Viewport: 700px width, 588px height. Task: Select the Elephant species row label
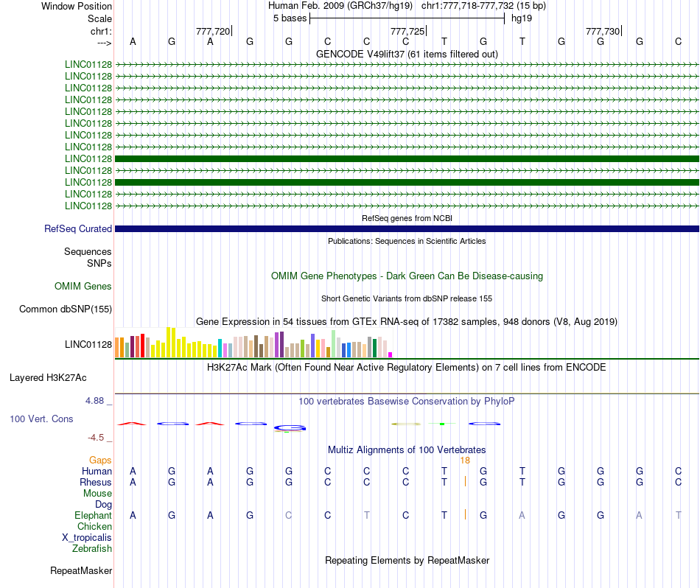(x=93, y=515)
